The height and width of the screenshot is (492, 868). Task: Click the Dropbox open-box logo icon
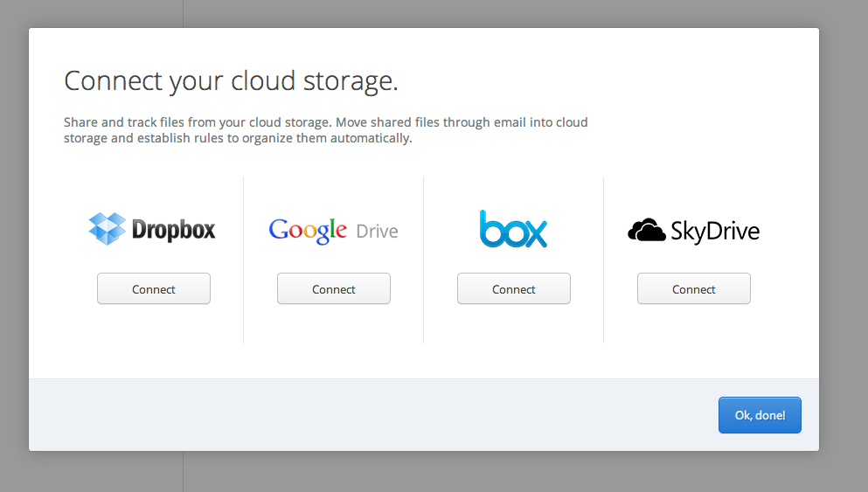(x=107, y=229)
